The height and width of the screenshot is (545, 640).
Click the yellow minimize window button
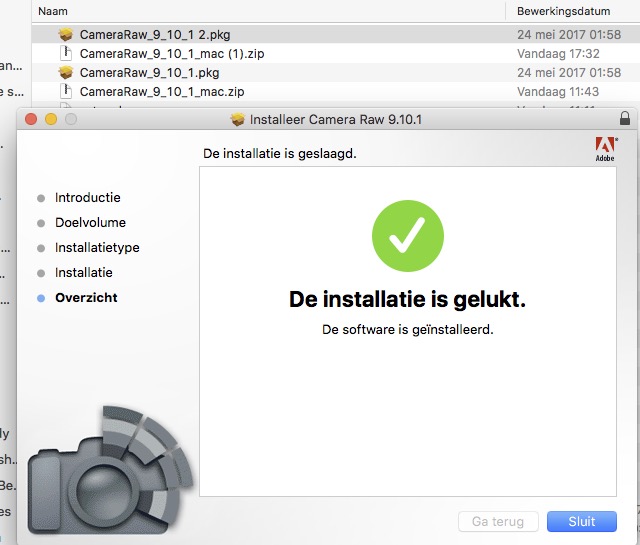pyautogui.click(x=51, y=119)
